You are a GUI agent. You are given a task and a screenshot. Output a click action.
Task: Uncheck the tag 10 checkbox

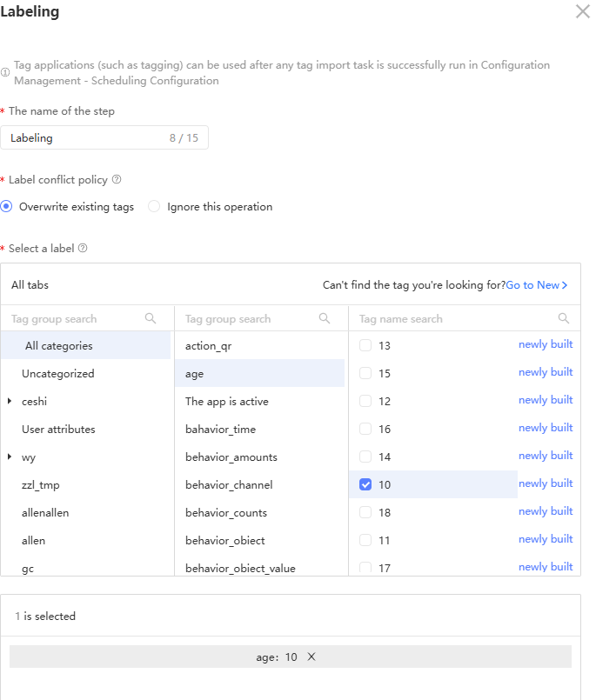pos(365,484)
